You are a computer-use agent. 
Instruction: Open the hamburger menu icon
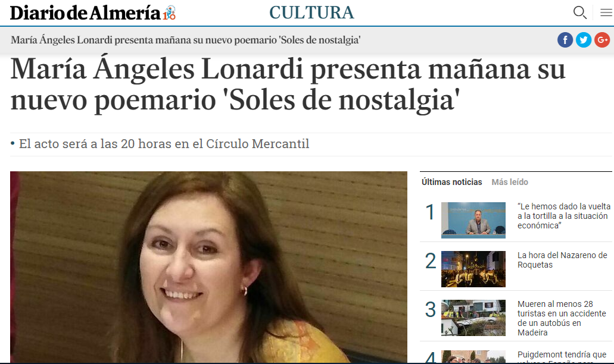point(606,12)
